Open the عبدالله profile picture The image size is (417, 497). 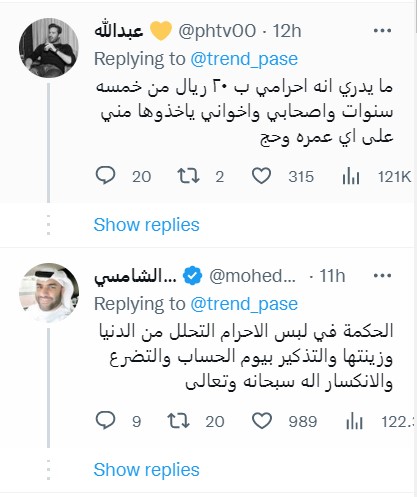tap(49, 48)
